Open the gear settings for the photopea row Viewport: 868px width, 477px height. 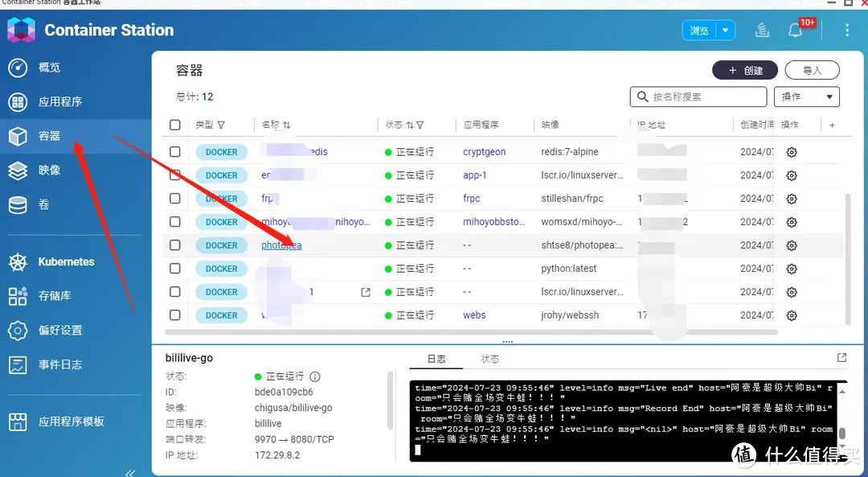[x=792, y=245]
